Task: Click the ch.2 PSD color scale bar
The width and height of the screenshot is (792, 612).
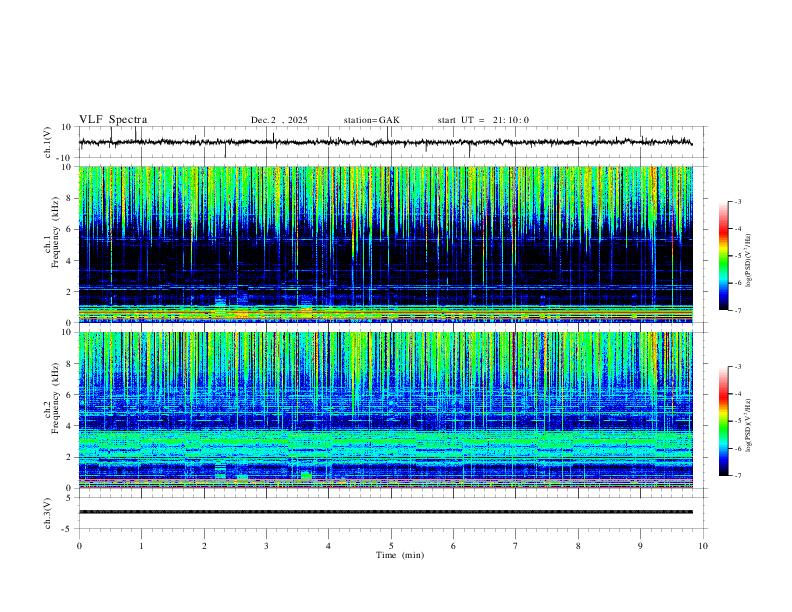Action: click(x=724, y=421)
